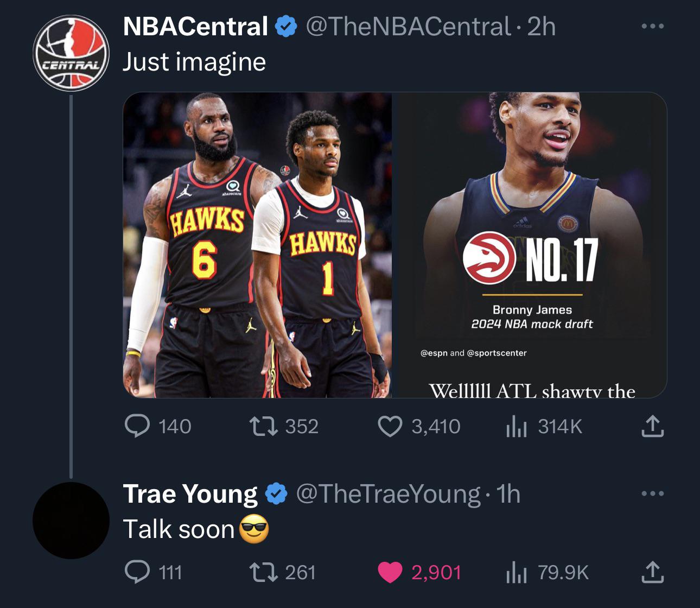Share Trae Young's tweet
700x608 pixels.
coord(652,572)
